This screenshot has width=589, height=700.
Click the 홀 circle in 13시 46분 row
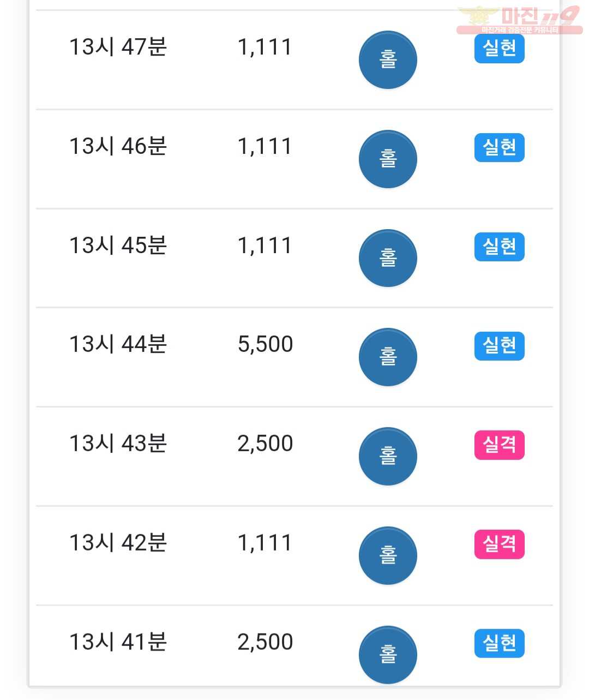point(388,159)
